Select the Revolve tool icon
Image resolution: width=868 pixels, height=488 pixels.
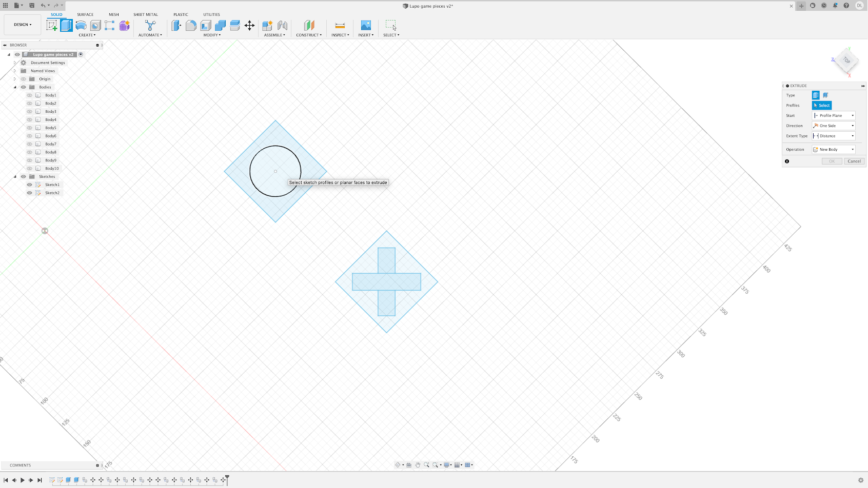tap(81, 25)
